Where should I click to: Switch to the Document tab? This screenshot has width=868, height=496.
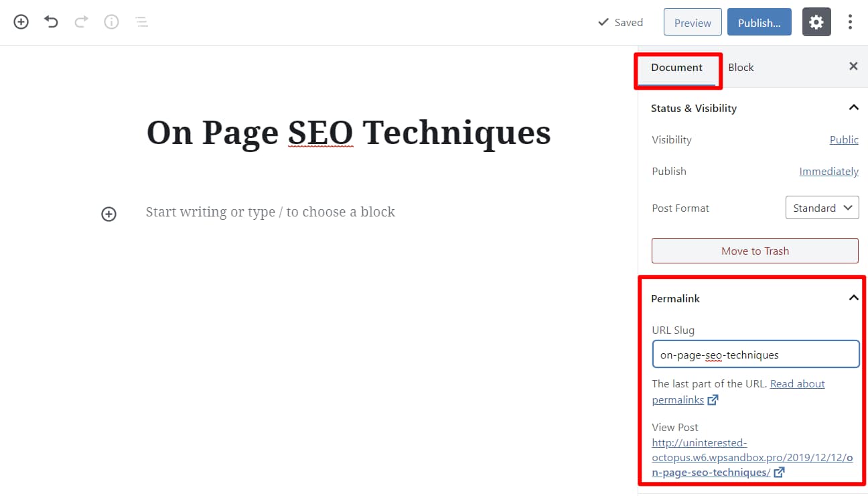677,67
